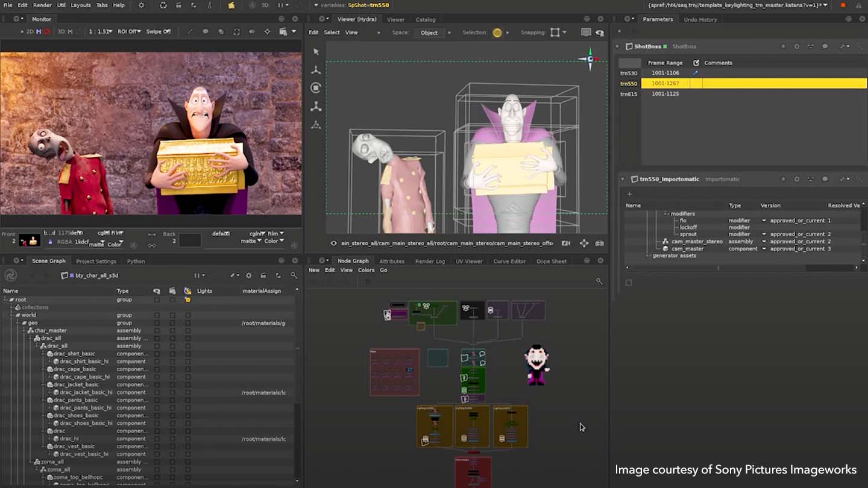
Task: Click New in Node Graph toolbar
Action: click(x=314, y=270)
